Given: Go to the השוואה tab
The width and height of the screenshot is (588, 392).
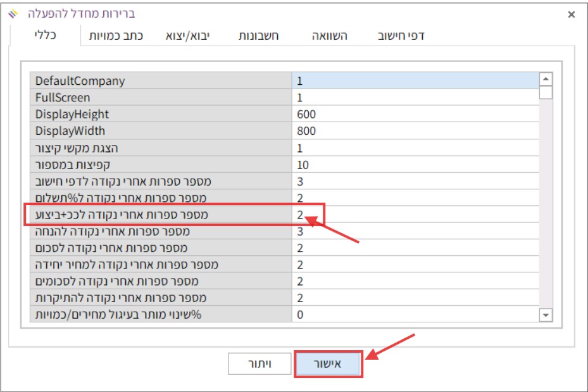Looking at the screenshot, I should [329, 36].
